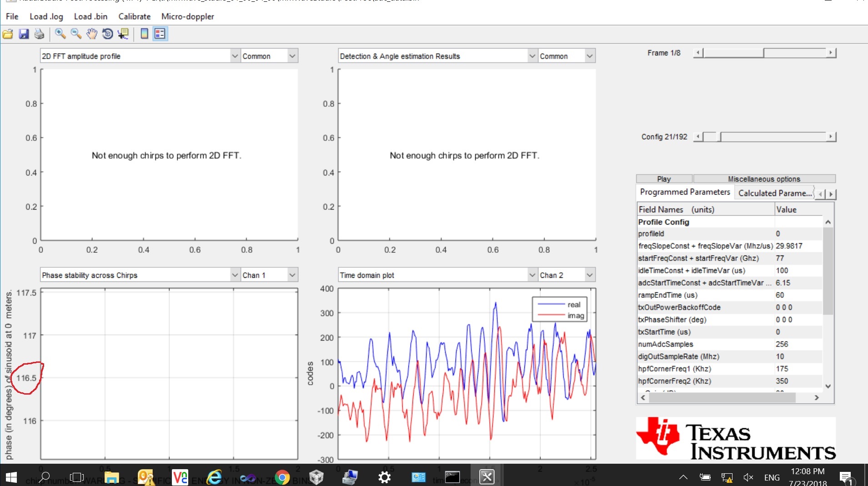Open Chrome from the taskbar

(282, 477)
